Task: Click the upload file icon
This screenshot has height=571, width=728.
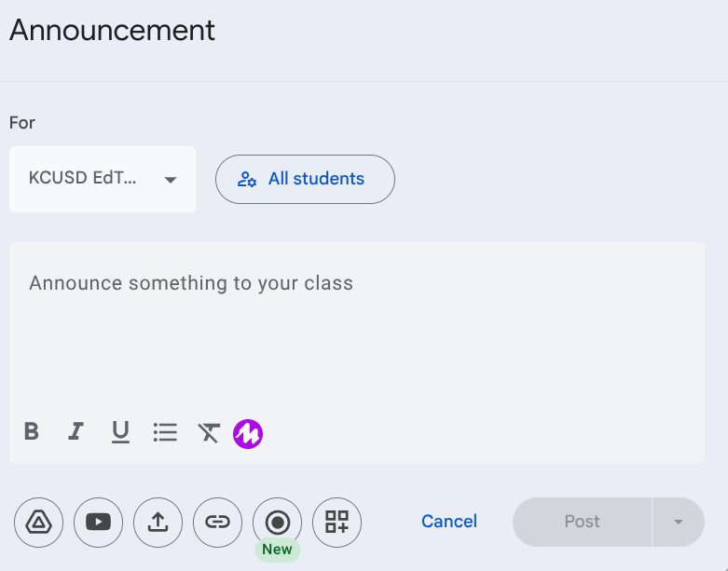Action: point(158,522)
